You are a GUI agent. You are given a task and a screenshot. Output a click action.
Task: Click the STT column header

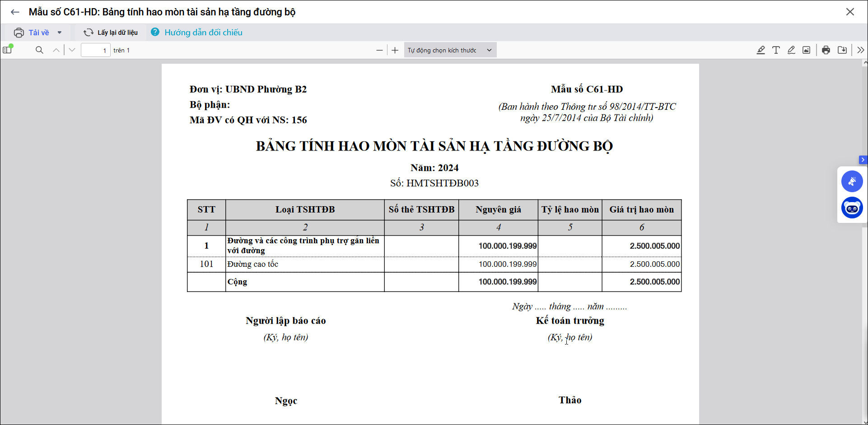[x=206, y=210]
